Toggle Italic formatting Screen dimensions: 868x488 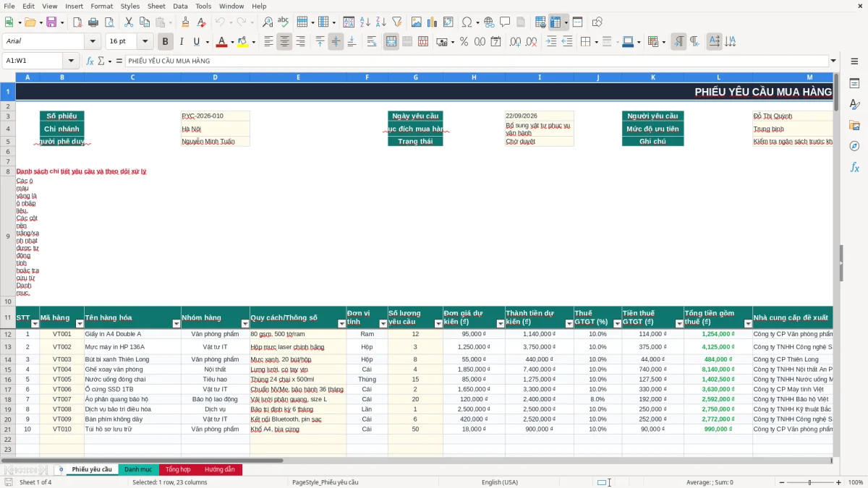(181, 42)
